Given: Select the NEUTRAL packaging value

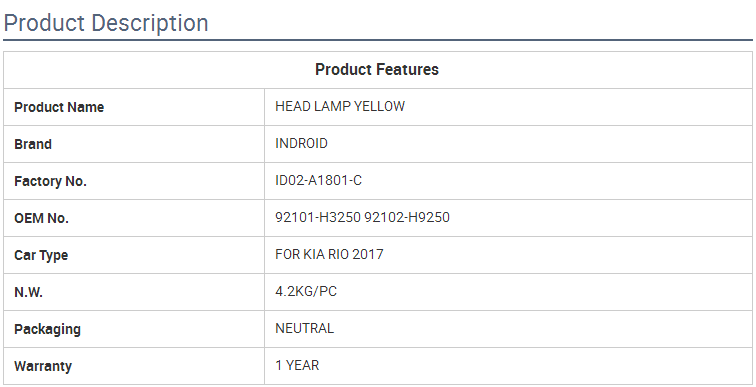Looking at the screenshot, I should tap(304, 329).
